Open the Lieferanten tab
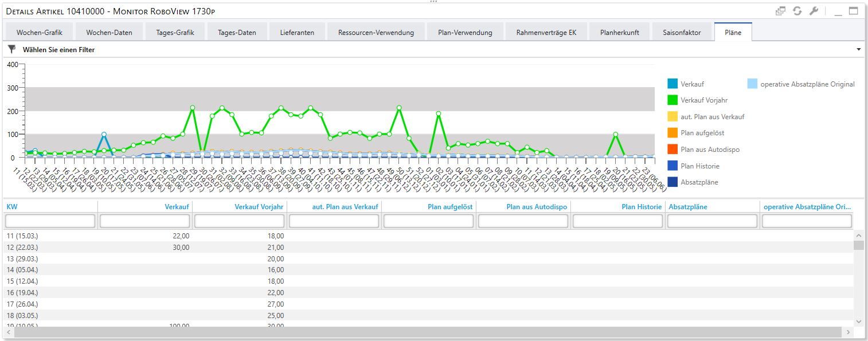Viewport: 868px width, 341px height. pyautogui.click(x=297, y=33)
